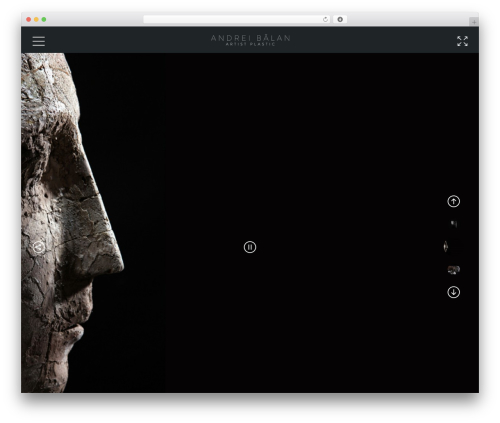
Task: Maximize the browser window (green button)
Action: (44, 19)
